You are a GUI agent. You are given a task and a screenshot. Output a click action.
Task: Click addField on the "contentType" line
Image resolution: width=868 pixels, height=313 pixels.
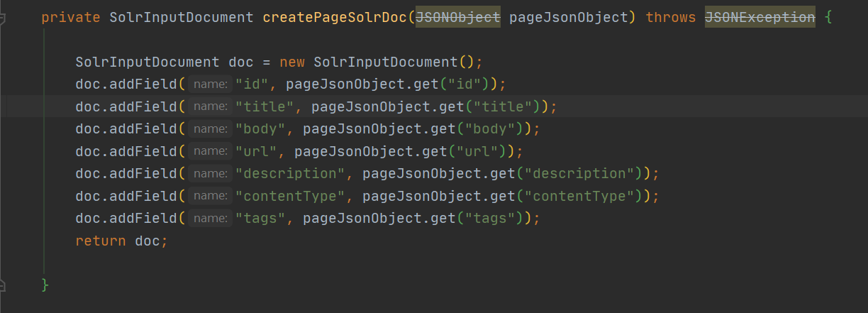143,196
